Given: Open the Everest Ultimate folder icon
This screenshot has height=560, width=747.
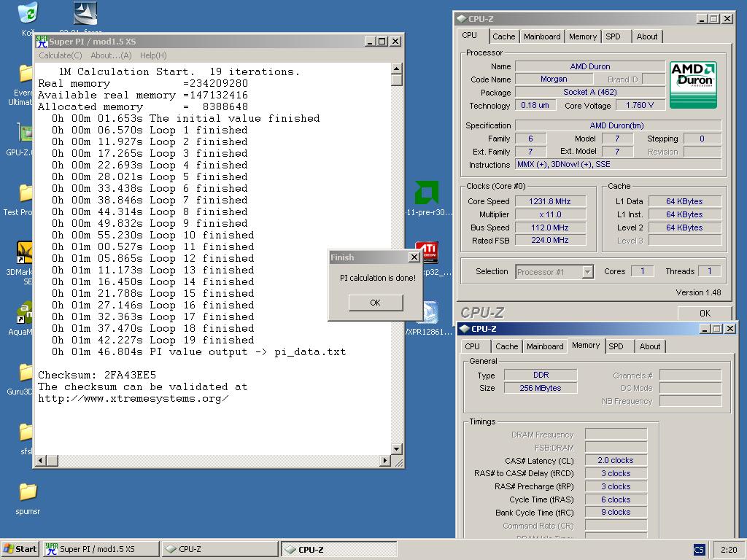Looking at the screenshot, I should [26, 74].
